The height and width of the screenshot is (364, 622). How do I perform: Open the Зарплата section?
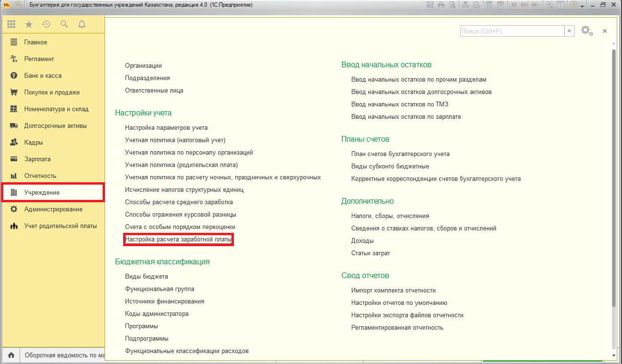(37, 159)
